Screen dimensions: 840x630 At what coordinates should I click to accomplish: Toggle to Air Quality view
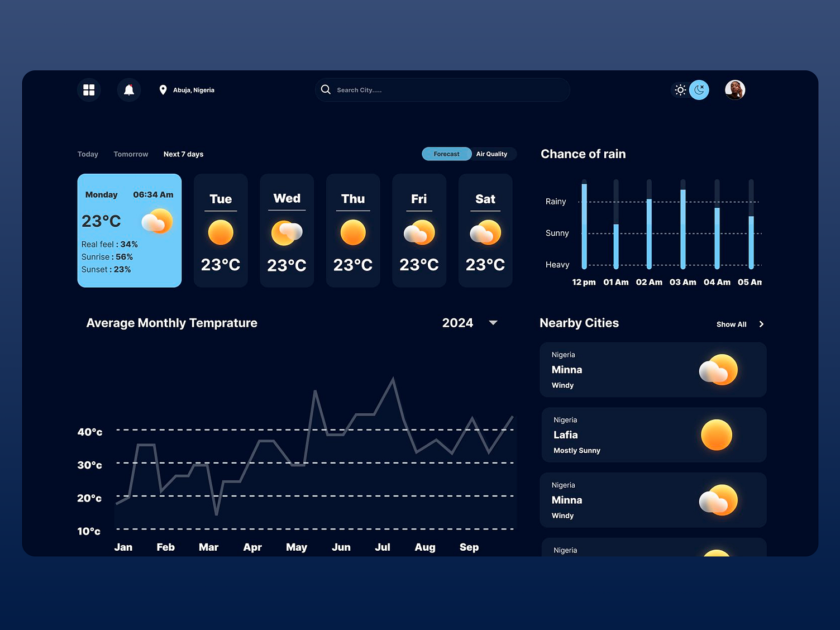pos(492,154)
